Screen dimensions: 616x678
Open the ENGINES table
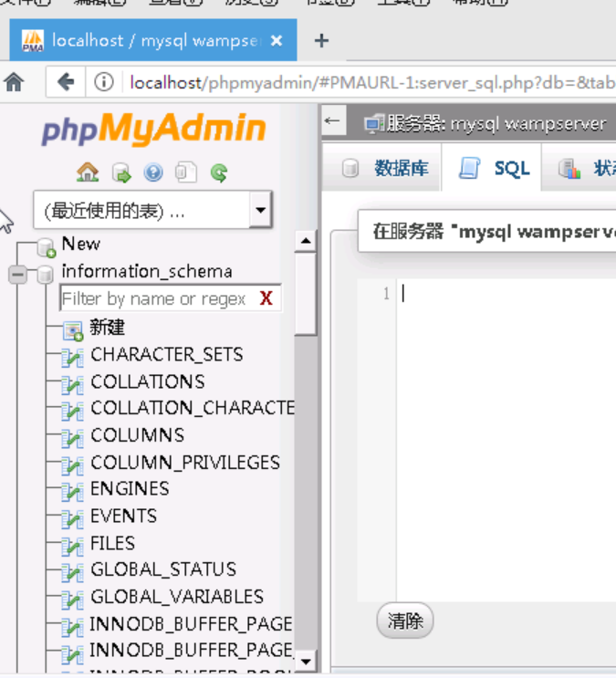coord(130,488)
